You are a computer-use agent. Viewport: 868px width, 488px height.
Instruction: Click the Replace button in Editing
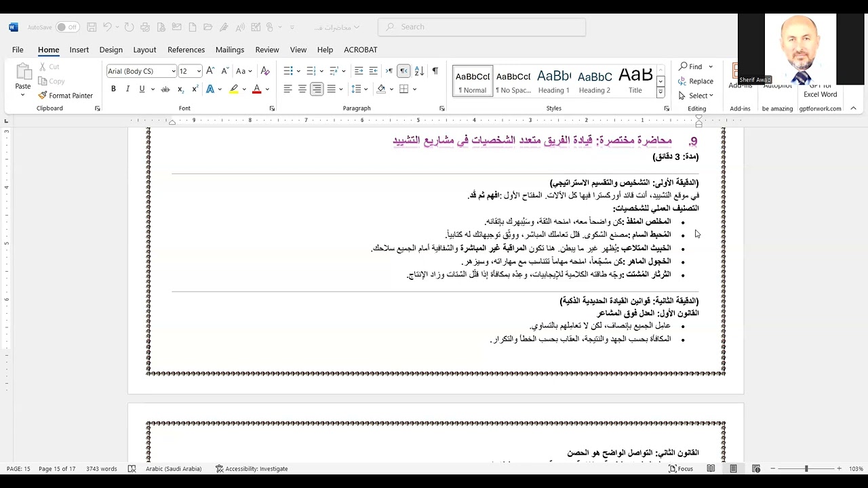(696, 81)
